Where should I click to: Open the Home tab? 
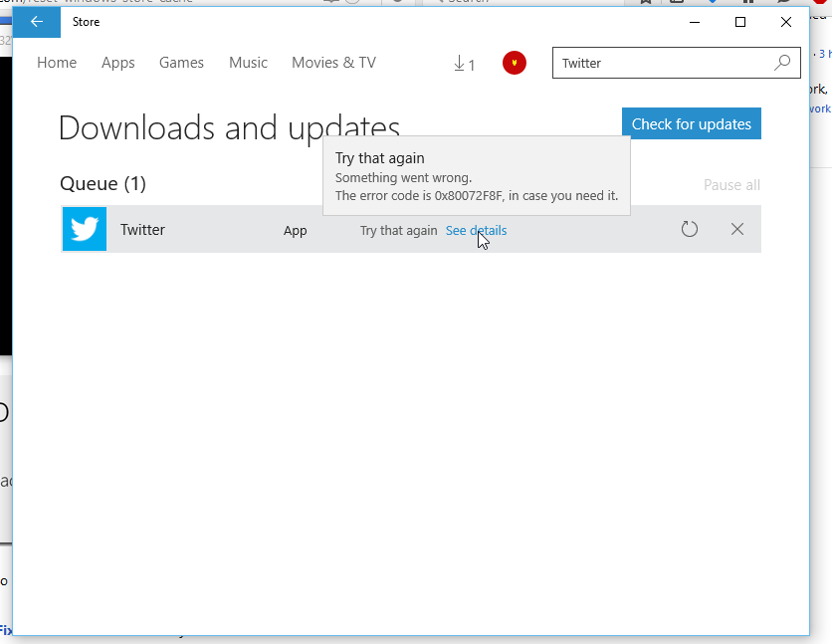(57, 63)
